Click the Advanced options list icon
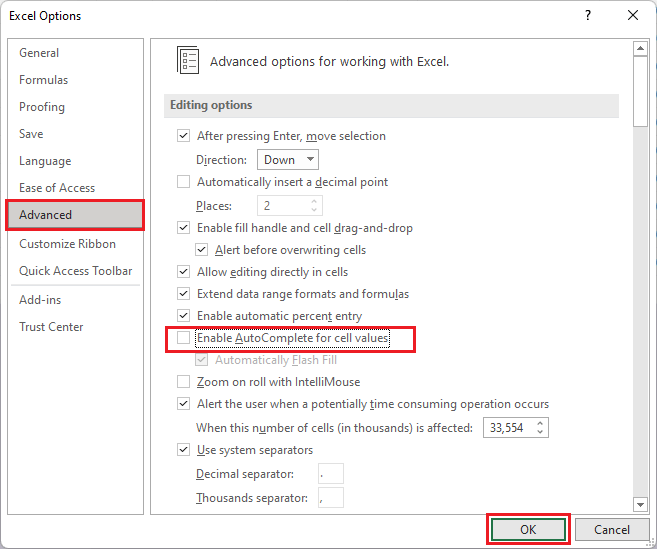The width and height of the screenshot is (657, 549). [x=188, y=60]
